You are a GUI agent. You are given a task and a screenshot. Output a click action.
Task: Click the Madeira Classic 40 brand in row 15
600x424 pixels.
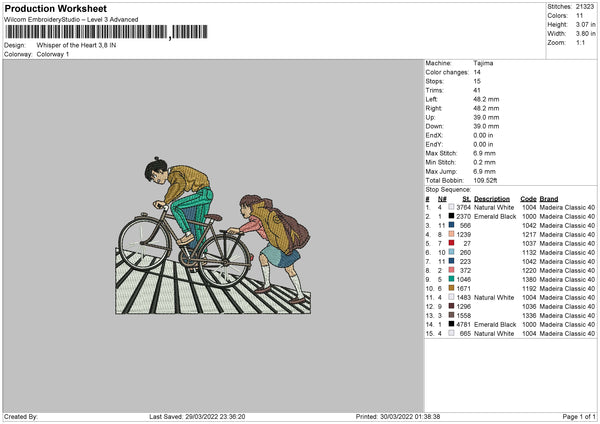click(567, 334)
